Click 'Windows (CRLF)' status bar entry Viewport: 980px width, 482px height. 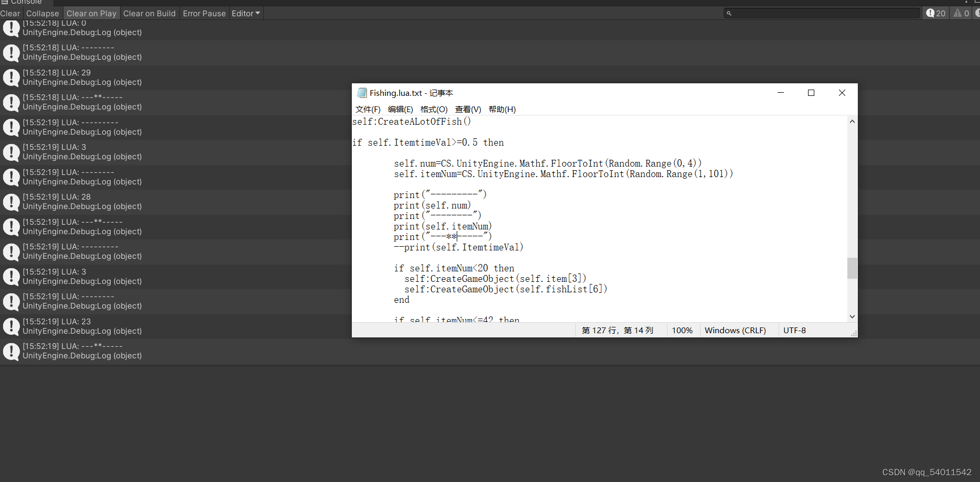(x=735, y=331)
